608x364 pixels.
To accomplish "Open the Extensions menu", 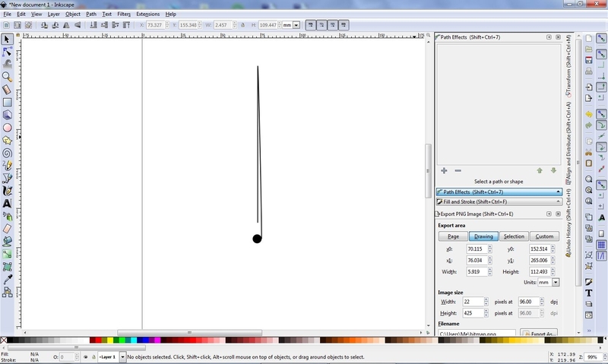I will pyautogui.click(x=147, y=14).
